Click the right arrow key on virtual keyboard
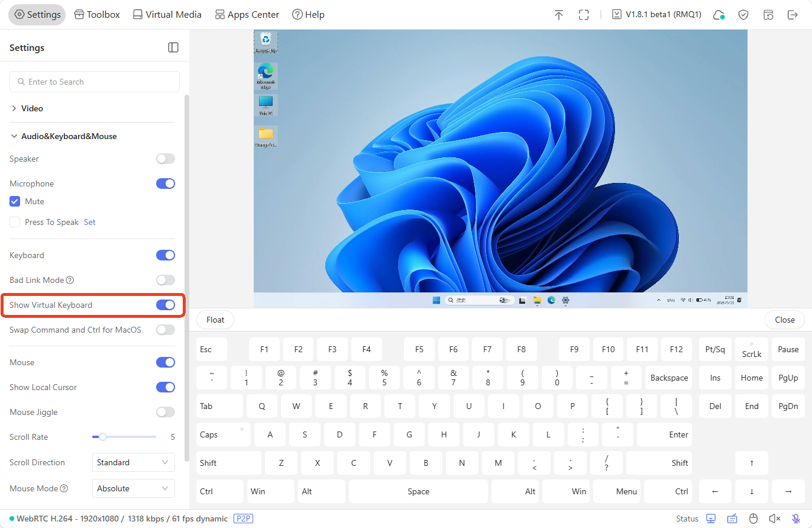Viewport: 812px width, 528px height. (788, 491)
